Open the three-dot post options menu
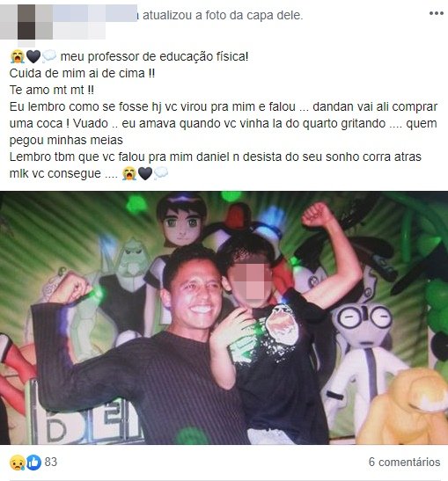Image resolution: width=448 pixels, height=481 pixels. pyautogui.click(x=436, y=13)
